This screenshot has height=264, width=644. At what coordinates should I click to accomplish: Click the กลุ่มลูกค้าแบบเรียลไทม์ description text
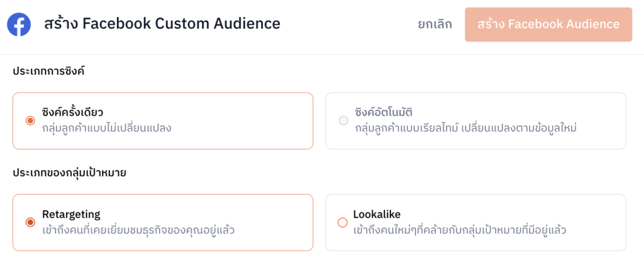[x=465, y=128]
